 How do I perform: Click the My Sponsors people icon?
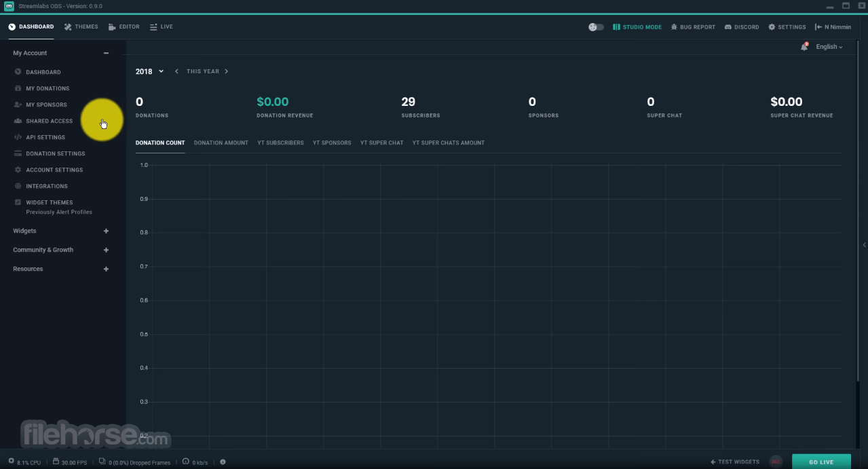[x=18, y=105]
